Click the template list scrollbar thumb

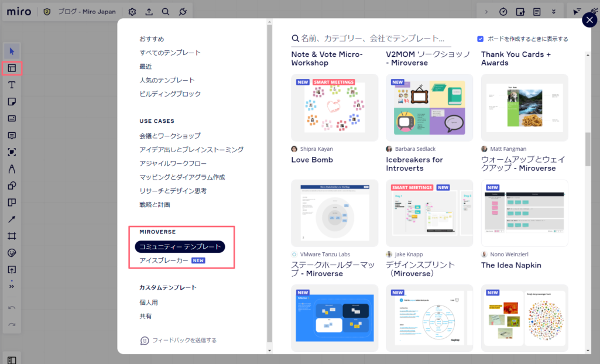point(588,149)
